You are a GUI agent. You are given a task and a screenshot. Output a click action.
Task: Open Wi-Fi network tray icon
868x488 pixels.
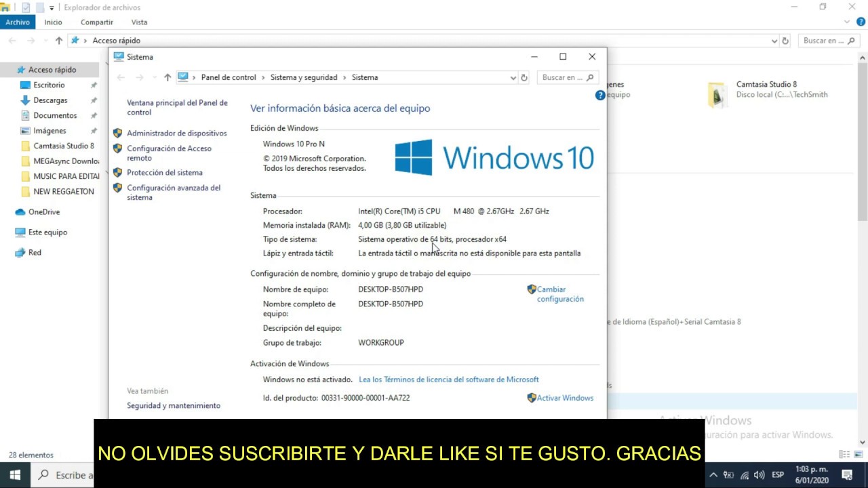[x=745, y=474]
